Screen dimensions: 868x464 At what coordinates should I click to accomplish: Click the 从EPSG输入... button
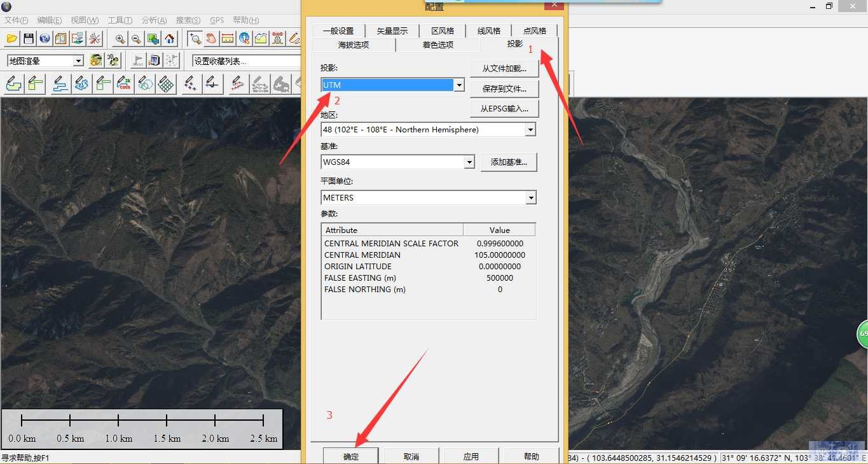[x=504, y=109]
